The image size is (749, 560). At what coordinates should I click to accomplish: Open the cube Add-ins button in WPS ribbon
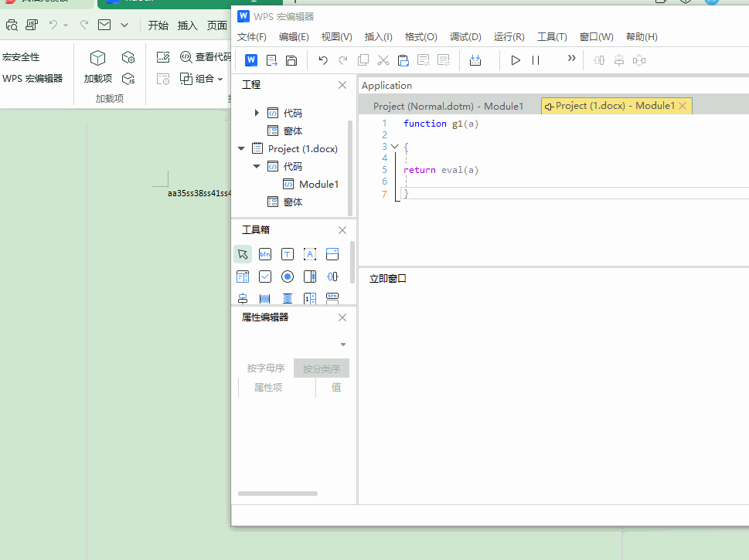click(98, 67)
